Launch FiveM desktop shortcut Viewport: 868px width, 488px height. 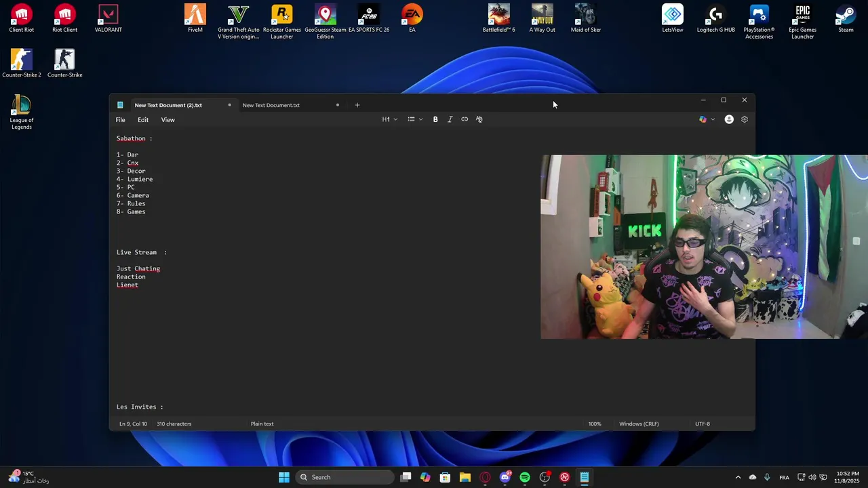tap(195, 18)
